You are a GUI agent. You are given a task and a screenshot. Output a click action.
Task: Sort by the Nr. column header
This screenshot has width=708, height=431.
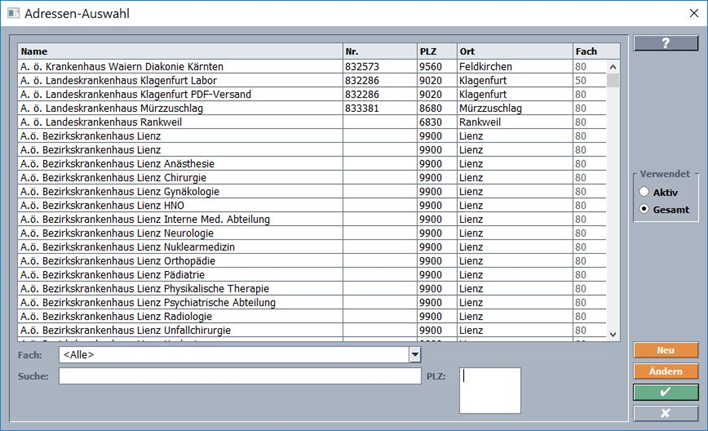[380, 51]
